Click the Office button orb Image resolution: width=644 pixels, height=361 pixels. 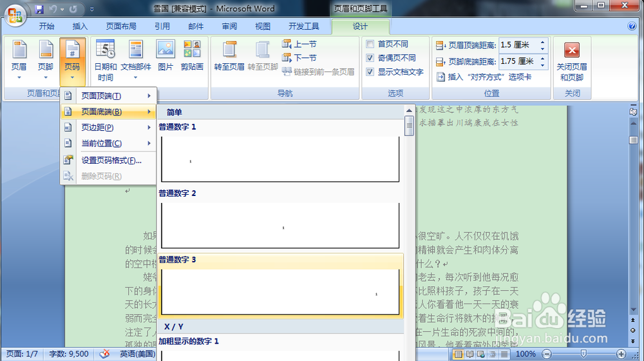15,15
